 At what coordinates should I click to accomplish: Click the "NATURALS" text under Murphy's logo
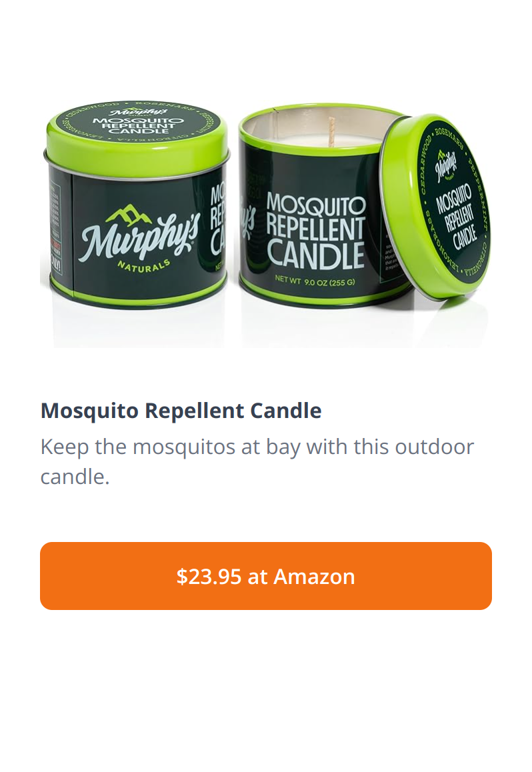click(144, 265)
